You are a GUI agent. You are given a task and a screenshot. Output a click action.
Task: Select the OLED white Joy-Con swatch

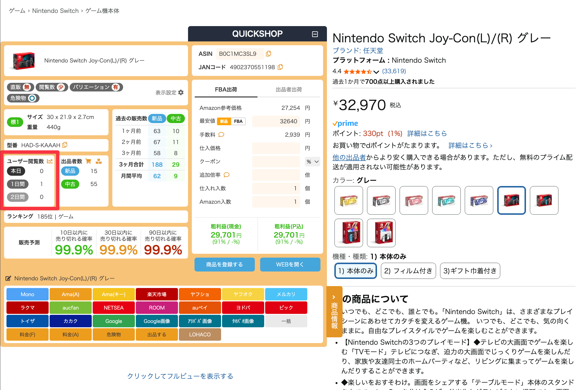click(x=381, y=233)
